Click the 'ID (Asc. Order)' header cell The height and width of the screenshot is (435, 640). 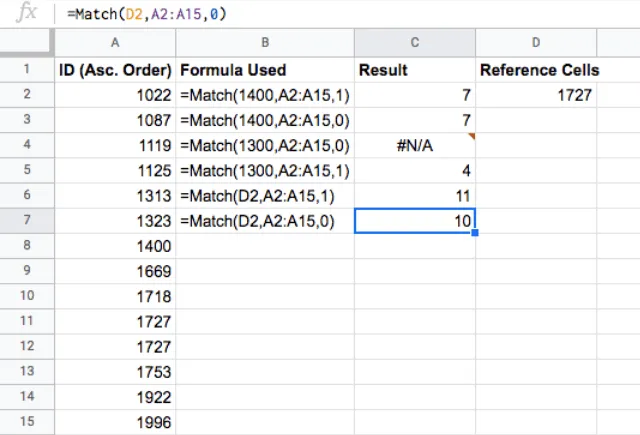[115, 70]
